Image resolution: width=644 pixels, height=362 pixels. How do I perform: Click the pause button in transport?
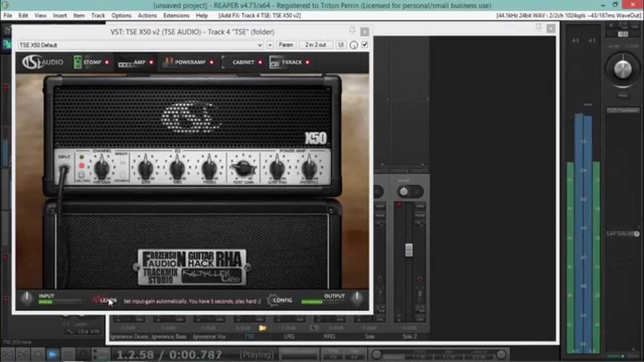pos(67,354)
